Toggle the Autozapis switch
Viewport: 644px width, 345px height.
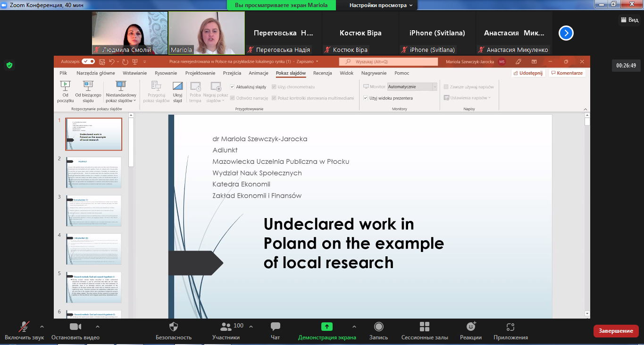point(88,61)
